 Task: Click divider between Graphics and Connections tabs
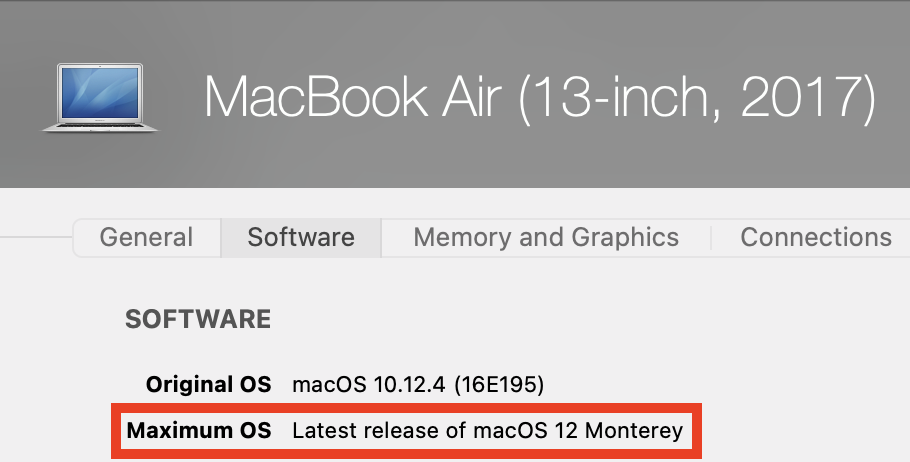click(711, 237)
